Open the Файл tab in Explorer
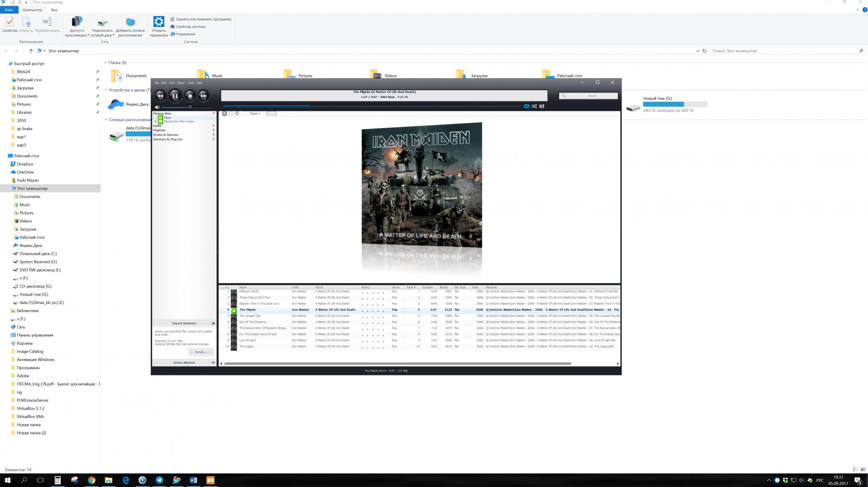The image size is (868, 487). pos(9,10)
